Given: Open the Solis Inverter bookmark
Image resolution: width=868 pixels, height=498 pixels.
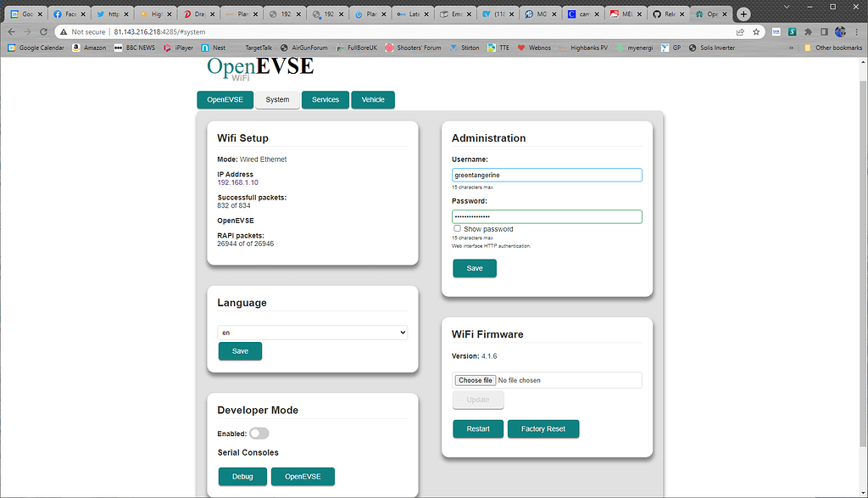Looking at the screenshot, I should (719, 48).
